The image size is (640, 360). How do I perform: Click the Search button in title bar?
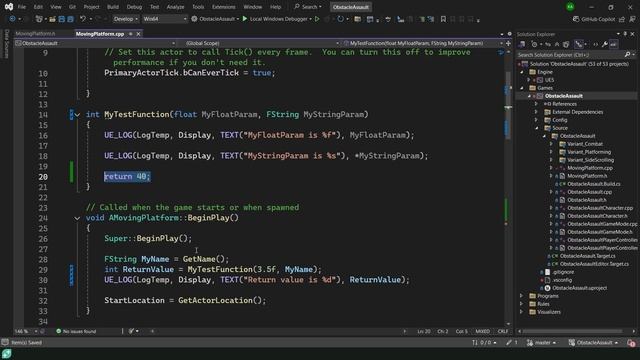click(x=308, y=7)
